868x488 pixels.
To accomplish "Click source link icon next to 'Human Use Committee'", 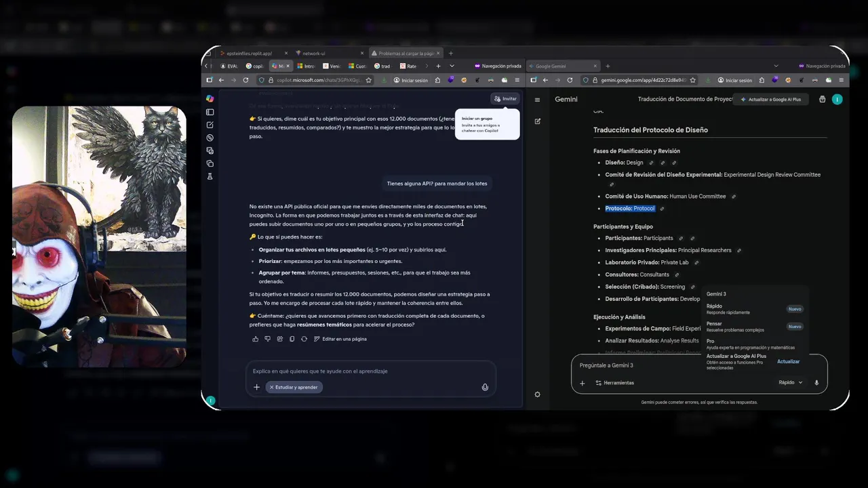I will (734, 197).
